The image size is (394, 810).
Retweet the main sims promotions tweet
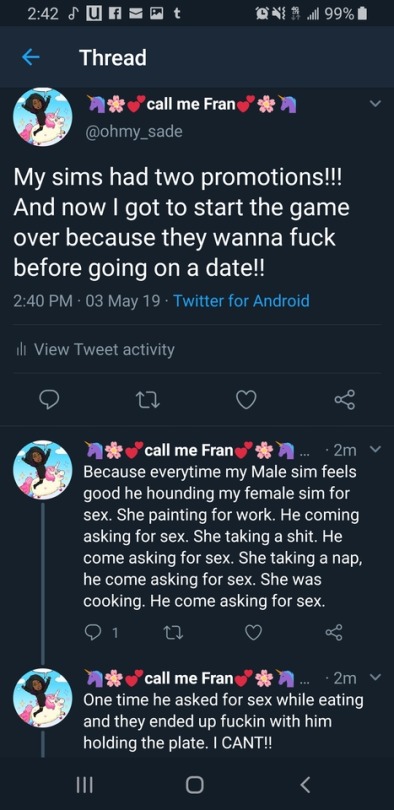pos(147,400)
